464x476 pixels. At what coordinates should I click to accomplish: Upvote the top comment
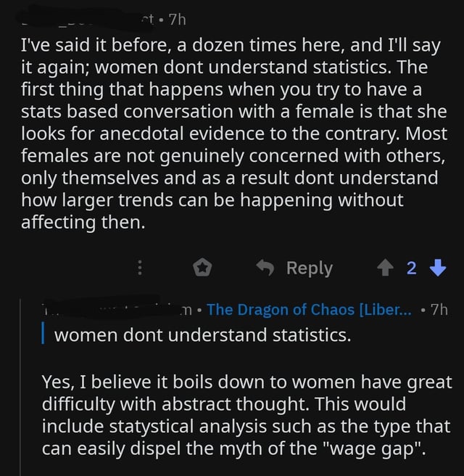point(385,268)
